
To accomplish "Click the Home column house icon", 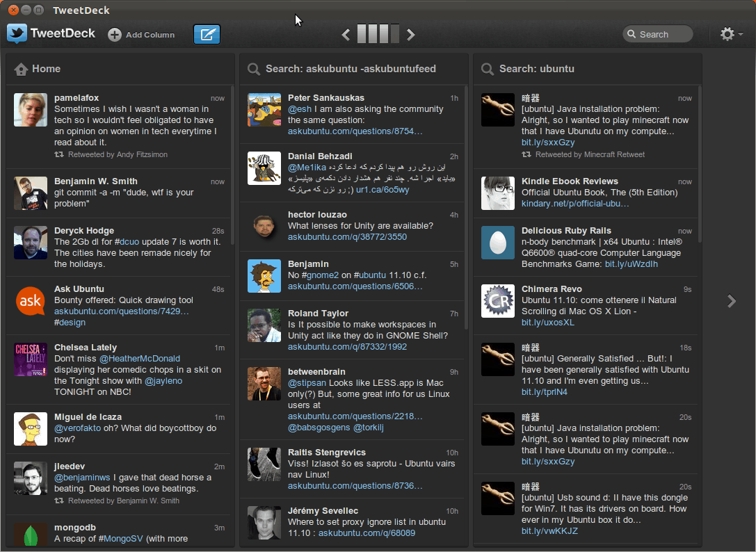I will (21, 69).
